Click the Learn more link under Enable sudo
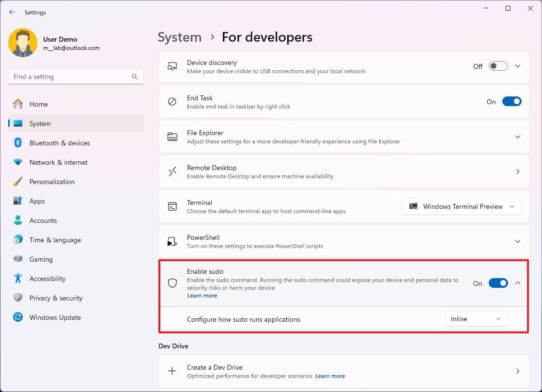Viewport: 542px width, 392px height. point(202,295)
